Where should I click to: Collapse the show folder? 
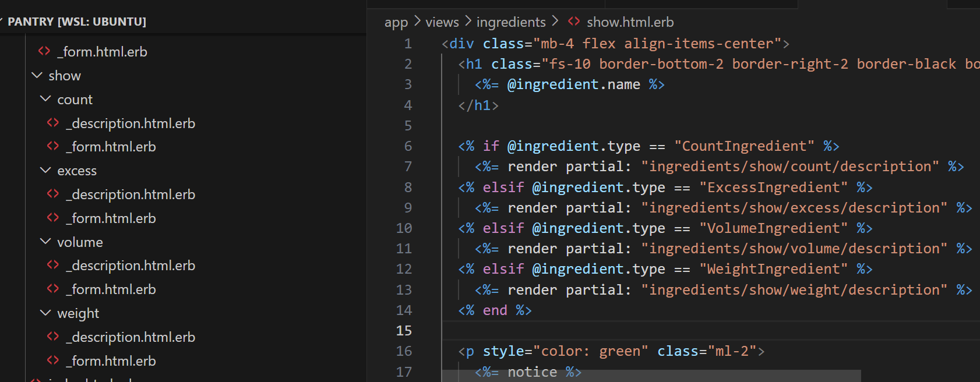[37, 76]
